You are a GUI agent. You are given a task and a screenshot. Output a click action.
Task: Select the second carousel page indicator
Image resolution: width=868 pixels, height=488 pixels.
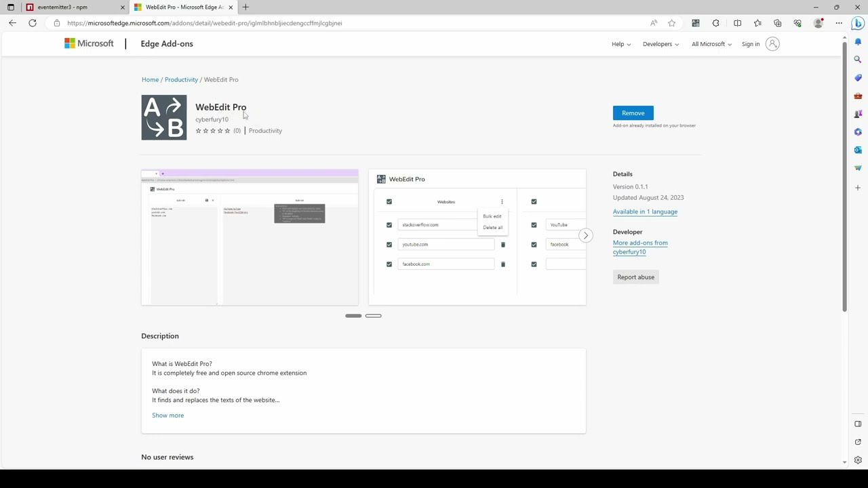[x=373, y=316]
